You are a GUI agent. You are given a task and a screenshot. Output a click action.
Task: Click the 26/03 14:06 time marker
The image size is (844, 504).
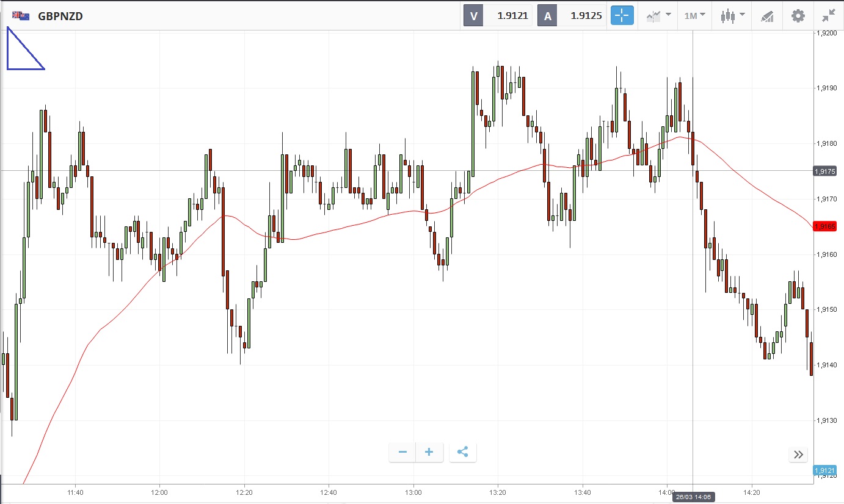tap(693, 497)
